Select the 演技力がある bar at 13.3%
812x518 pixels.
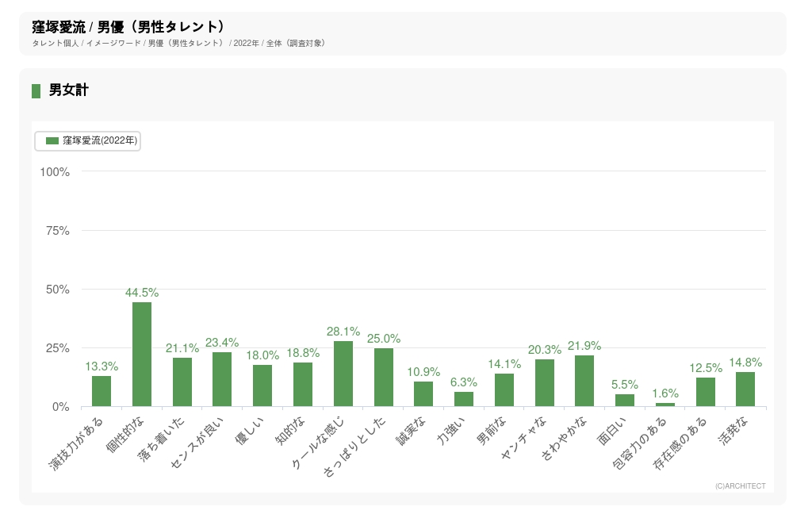pos(101,391)
